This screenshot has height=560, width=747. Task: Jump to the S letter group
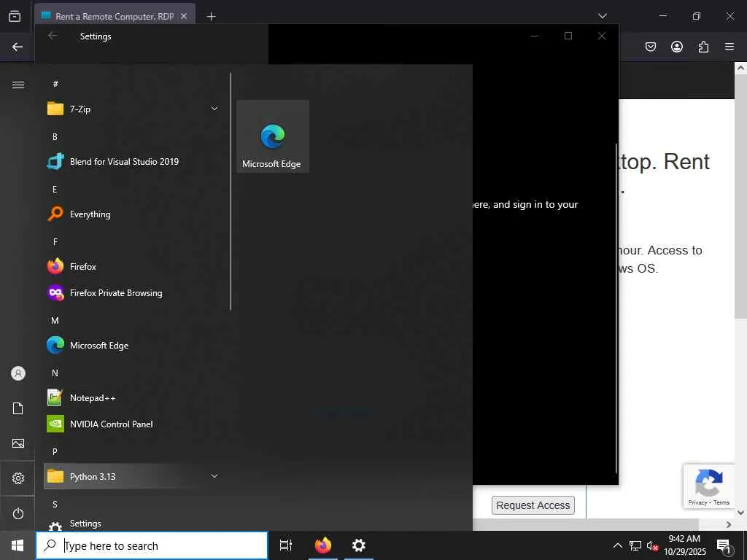[55, 505]
